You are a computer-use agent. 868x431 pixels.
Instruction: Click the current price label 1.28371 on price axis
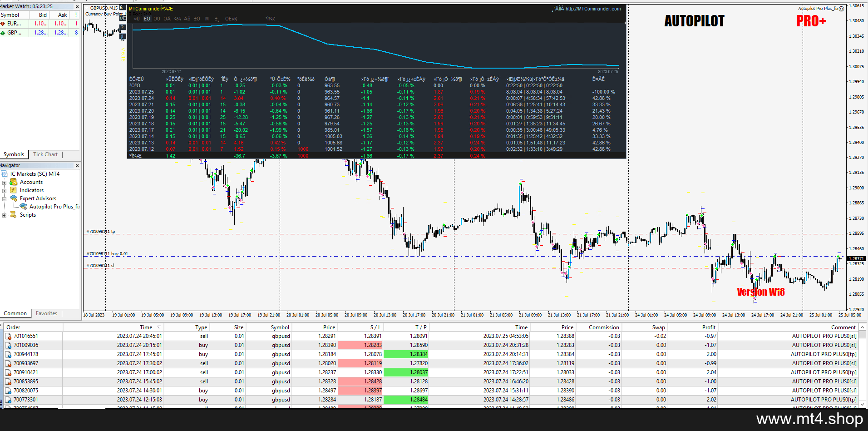856,258
